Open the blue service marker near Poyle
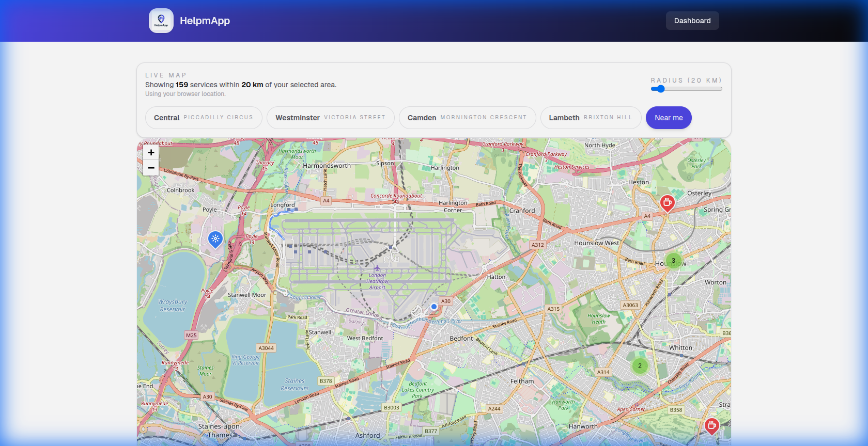This screenshot has height=446, width=868. (x=215, y=240)
